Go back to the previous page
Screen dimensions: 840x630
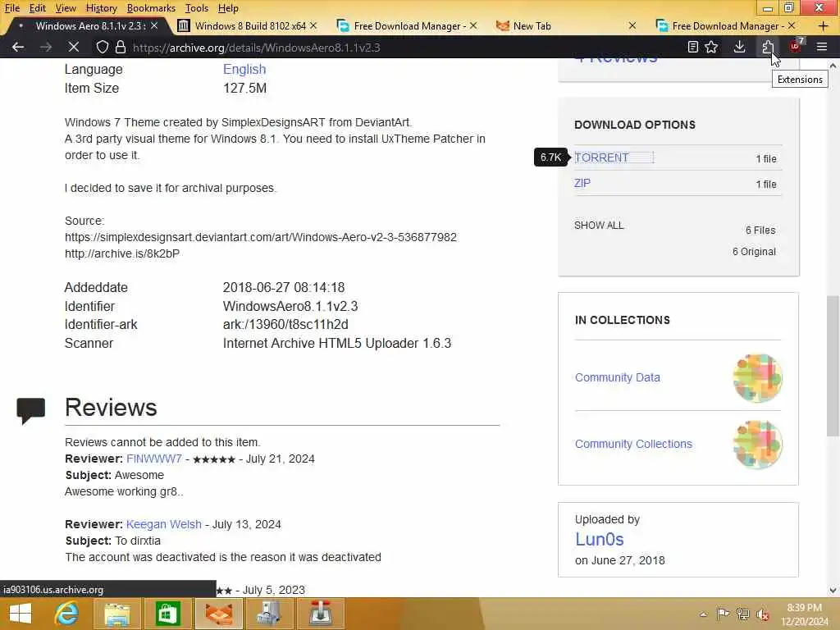pyautogui.click(x=18, y=47)
